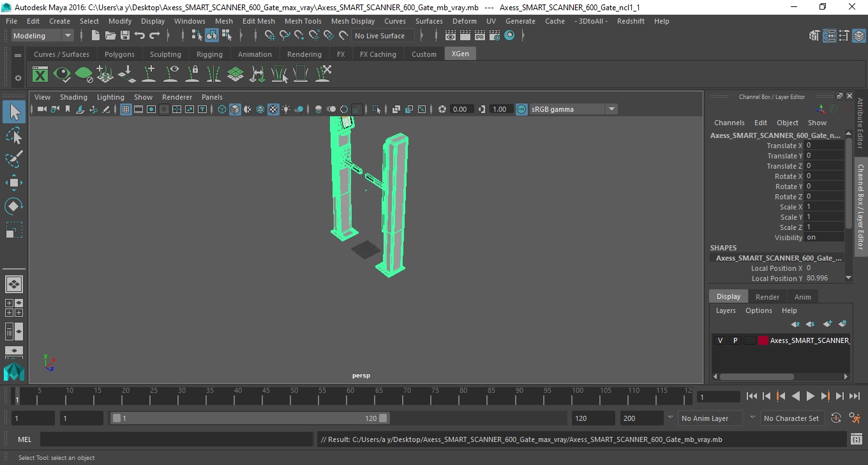The image size is (868, 465).
Task: Open the Anim layer tab
Action: pyautogui.click(x=802, y=297)
